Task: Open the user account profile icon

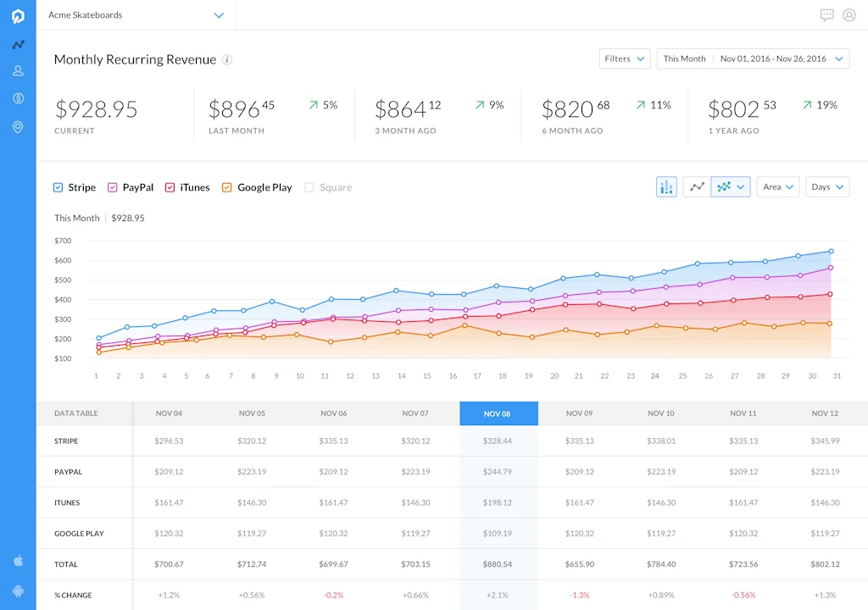Action: click(849, 15)
